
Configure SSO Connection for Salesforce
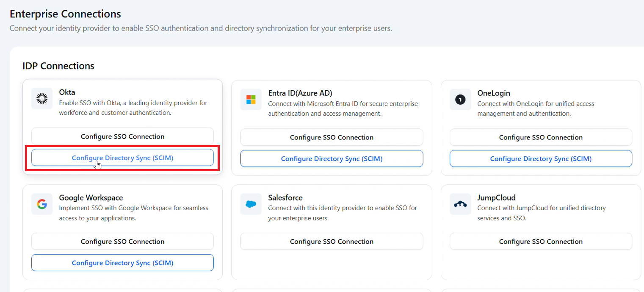click(x=332, y=242)
